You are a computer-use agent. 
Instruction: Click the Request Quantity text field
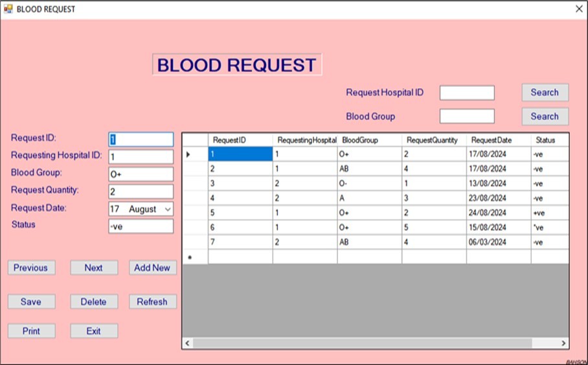pos(141,192)
